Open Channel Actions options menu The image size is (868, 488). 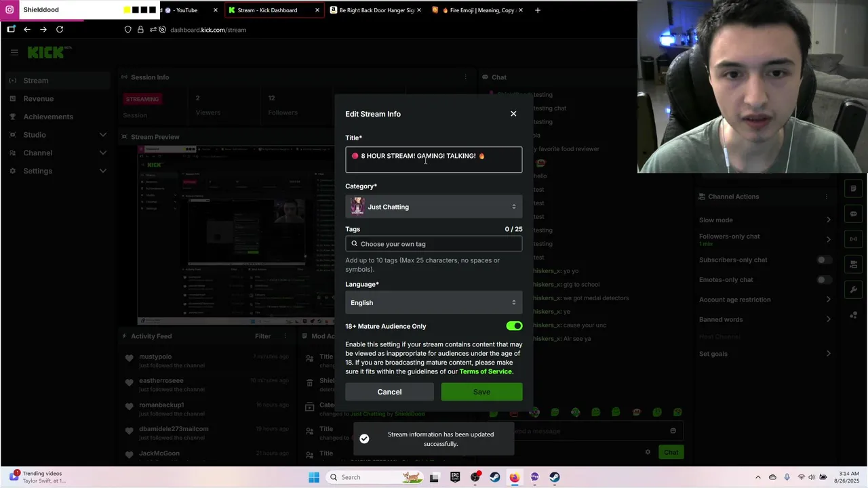click(x=826, y=197)
